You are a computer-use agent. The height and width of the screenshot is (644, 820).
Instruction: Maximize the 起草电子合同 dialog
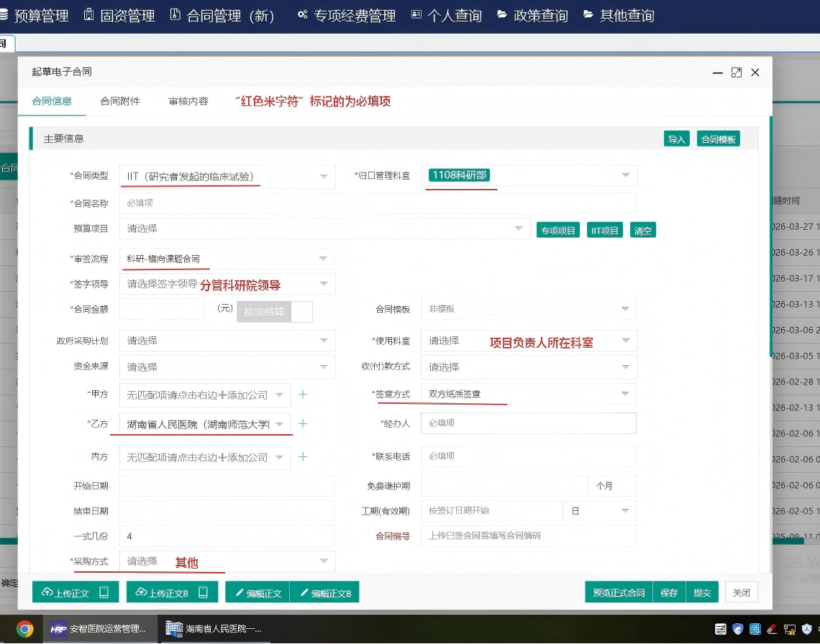[736, 73]
